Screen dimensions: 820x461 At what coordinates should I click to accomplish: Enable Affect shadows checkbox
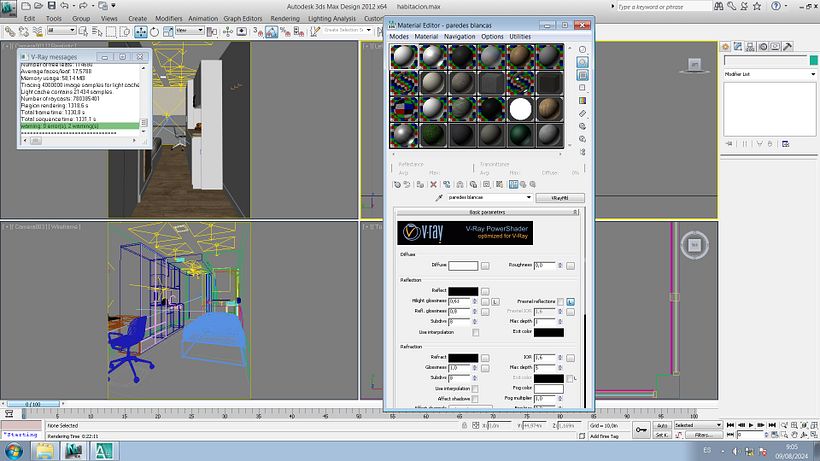point(475,399)
